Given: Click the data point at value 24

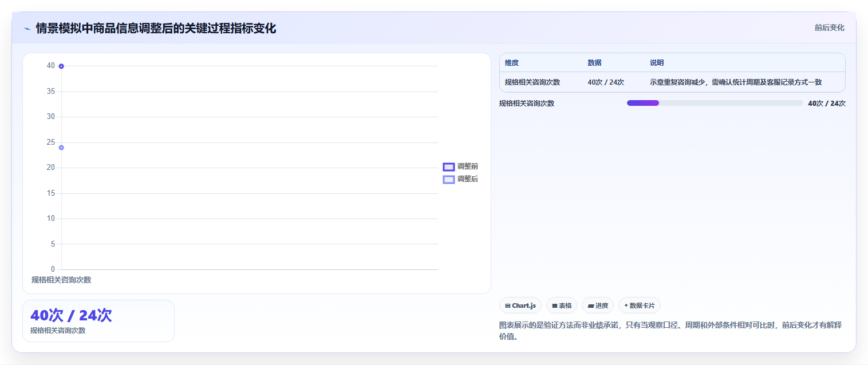Looking at the screenshot, I should tap(61, 148).
